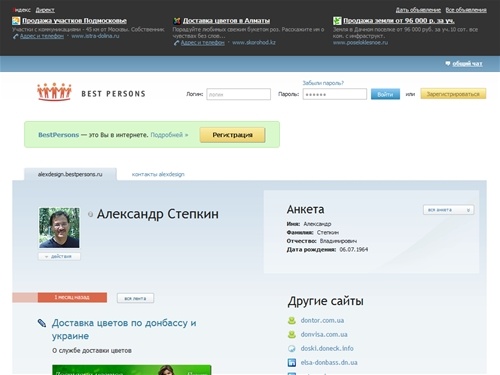Click the yellow Регистрация button
The width and height of the screenshot is (500, 375).
pos(232,135)
